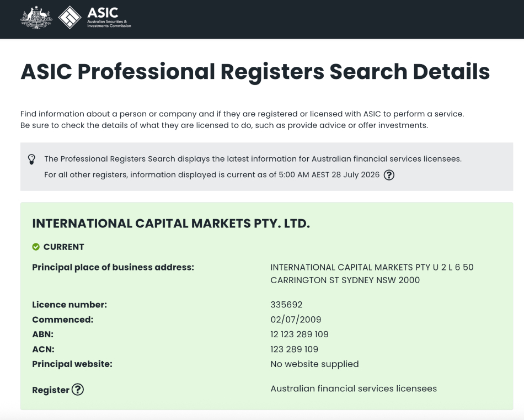Click the ABN value 12 123 289 109
This screenshot has width=524, height=420.
[x=300, y=334]
